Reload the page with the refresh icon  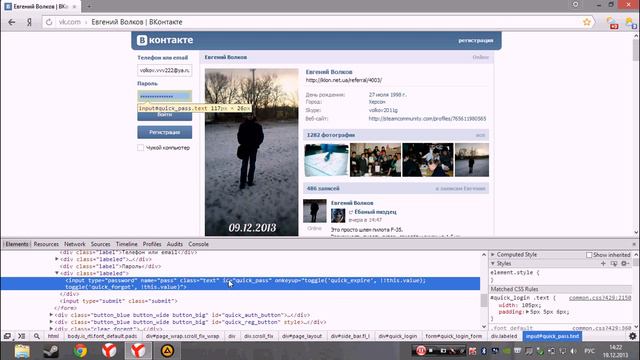pyautogui.click(x=49, y=22)
